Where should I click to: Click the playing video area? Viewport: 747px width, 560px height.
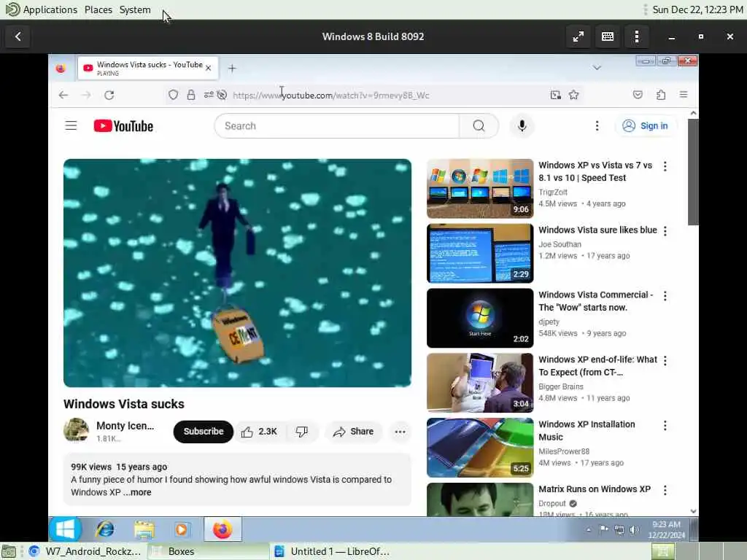pos(237,273)
